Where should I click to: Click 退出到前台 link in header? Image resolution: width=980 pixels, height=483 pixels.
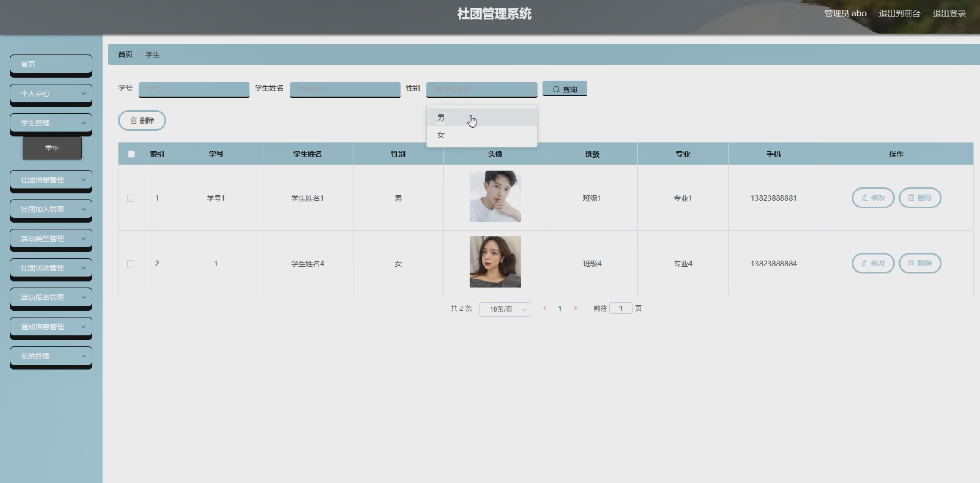899,13
